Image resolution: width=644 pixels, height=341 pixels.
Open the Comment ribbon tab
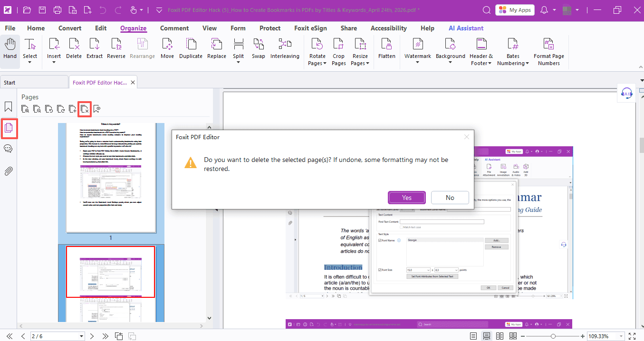click(174, 28)
